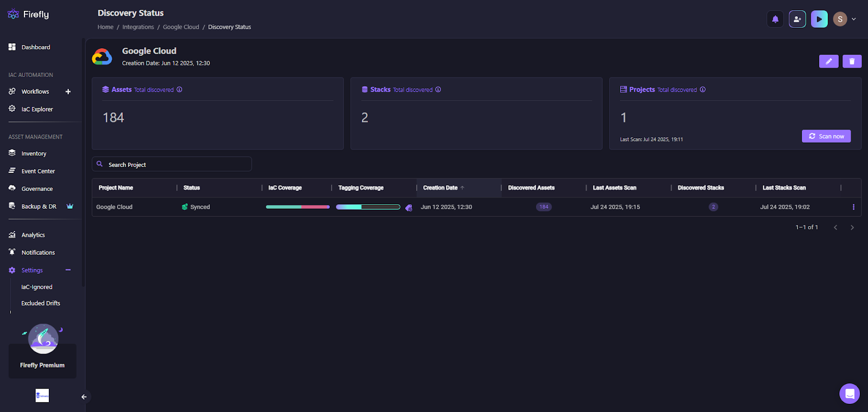The image size is (868, 412).
Task: Click Projects info icon
Action: (703, 89)
